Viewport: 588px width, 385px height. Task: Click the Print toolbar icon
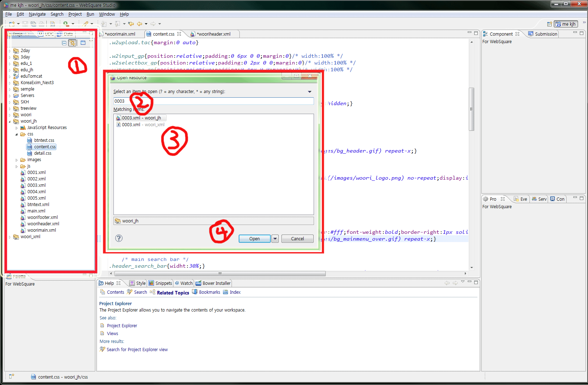click(x=42, y=24)
